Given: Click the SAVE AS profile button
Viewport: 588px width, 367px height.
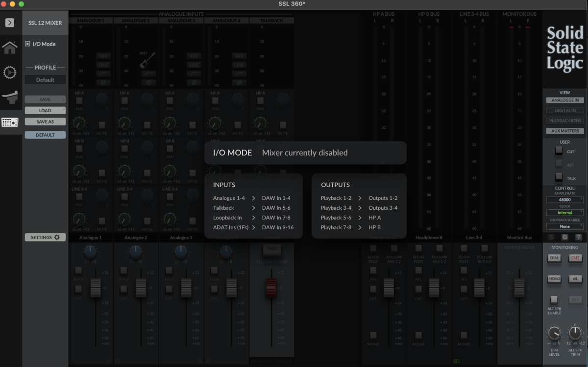Looking at the screenshot, I should pos(45,122).
